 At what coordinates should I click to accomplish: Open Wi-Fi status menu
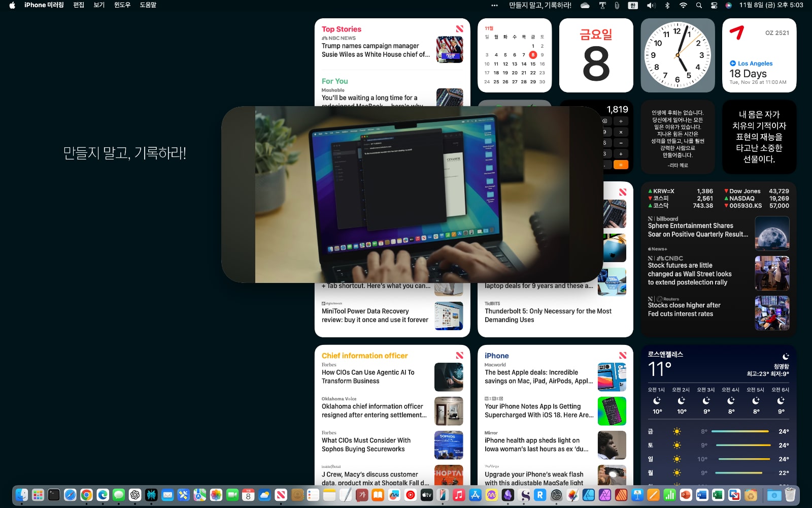coord(683,5)
